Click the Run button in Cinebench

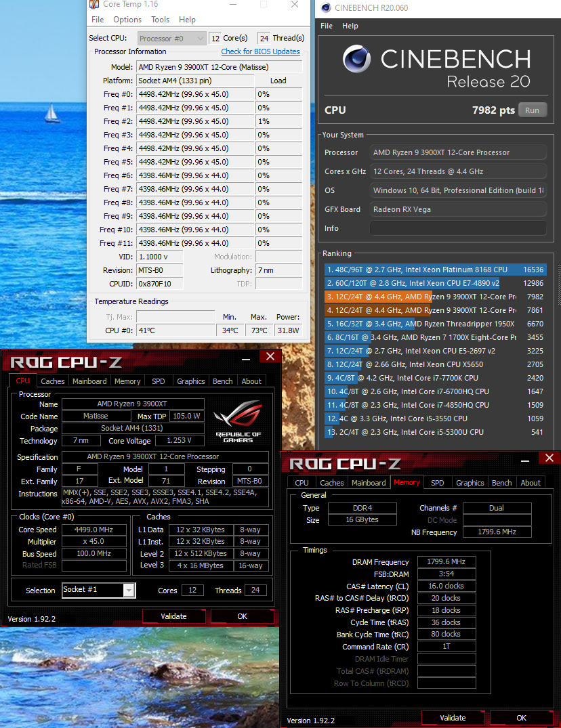[533, 110]
